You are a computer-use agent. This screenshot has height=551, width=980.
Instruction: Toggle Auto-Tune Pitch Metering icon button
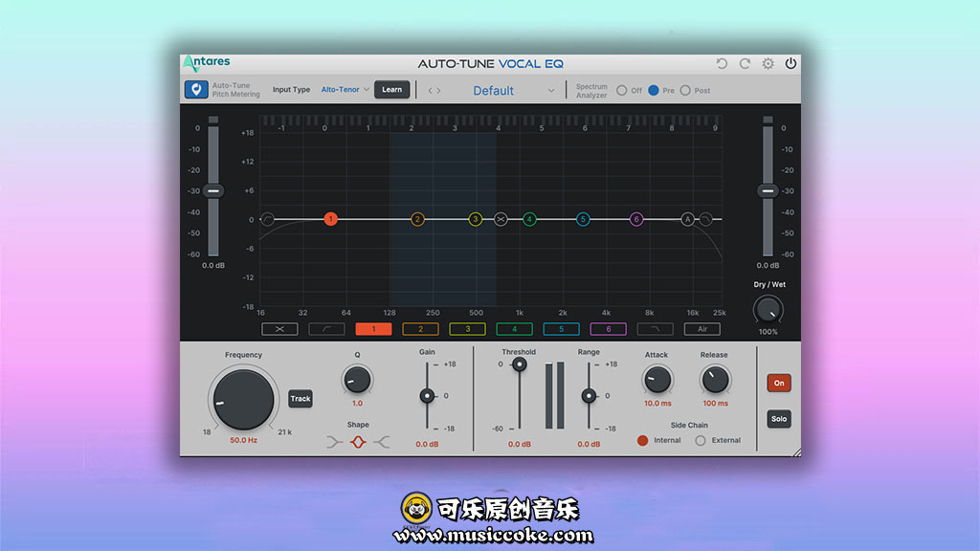[x=196, y=89]
